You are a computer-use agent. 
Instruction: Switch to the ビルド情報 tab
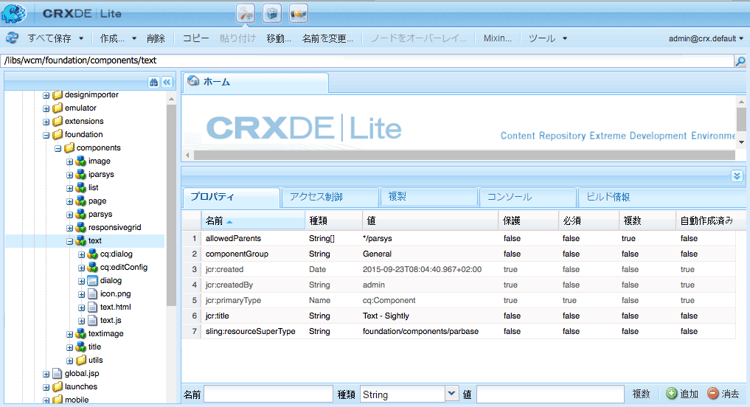[x=661, y=197]
